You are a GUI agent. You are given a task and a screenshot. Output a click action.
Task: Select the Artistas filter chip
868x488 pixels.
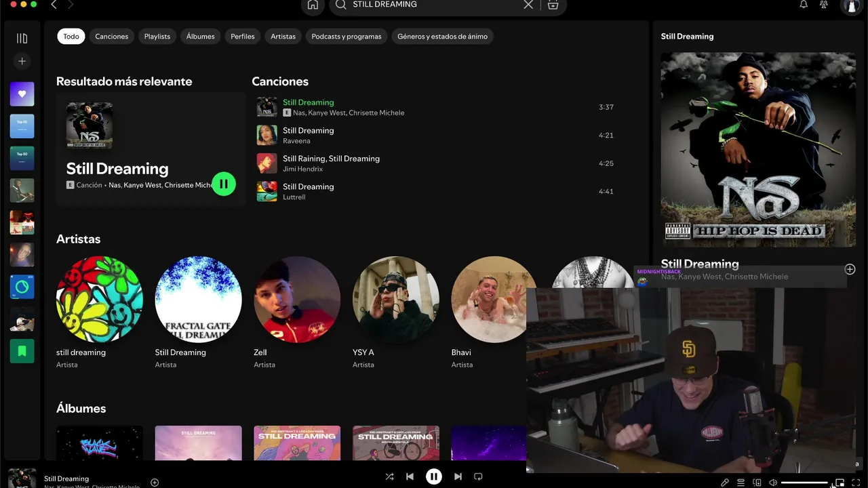pos(283,37)
